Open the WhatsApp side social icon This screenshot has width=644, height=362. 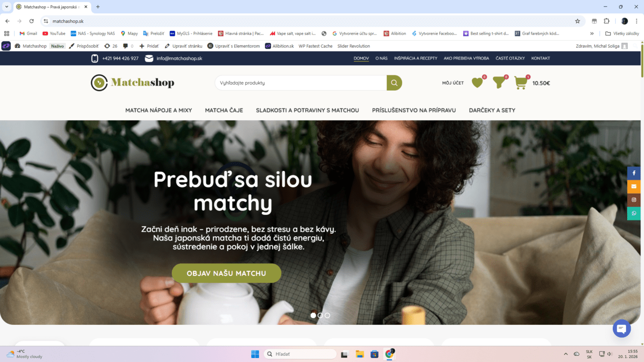(x=634, y=213)
